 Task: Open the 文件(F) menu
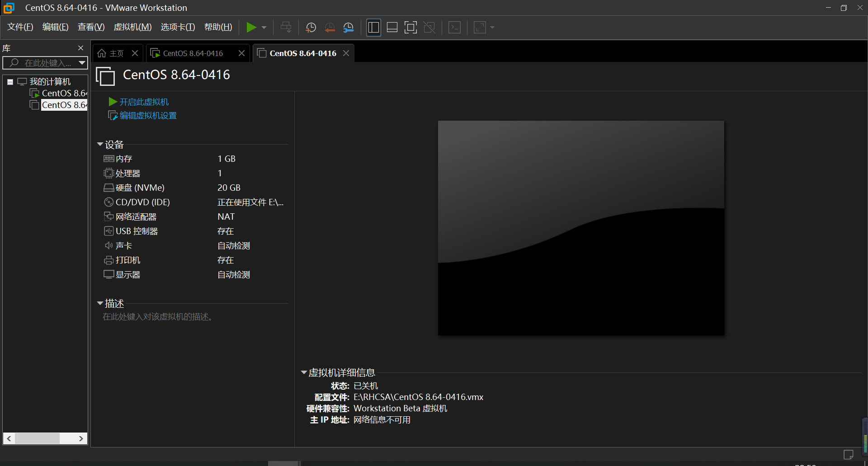pyautogui.click(x=20, y=27)
